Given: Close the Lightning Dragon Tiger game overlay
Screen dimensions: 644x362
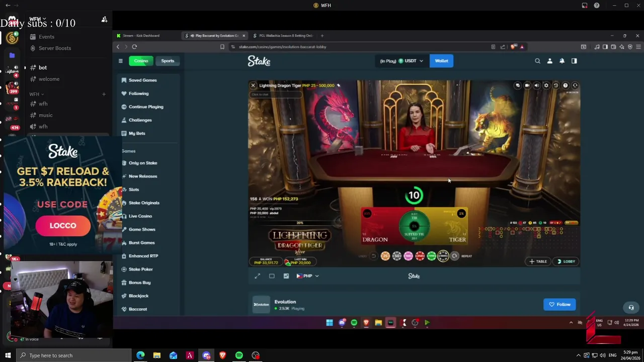Looking at the screenshot, I should [x=253, y=85].
